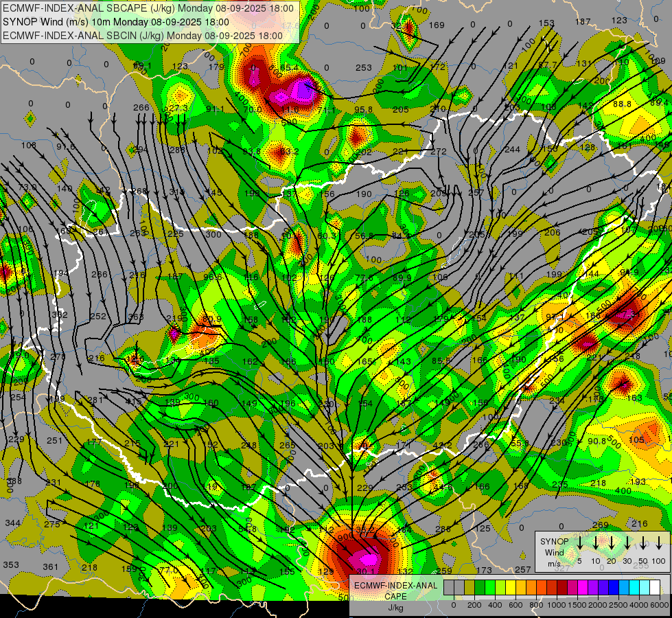Pick the purple 2000 J/kg legend swatch

593,588
